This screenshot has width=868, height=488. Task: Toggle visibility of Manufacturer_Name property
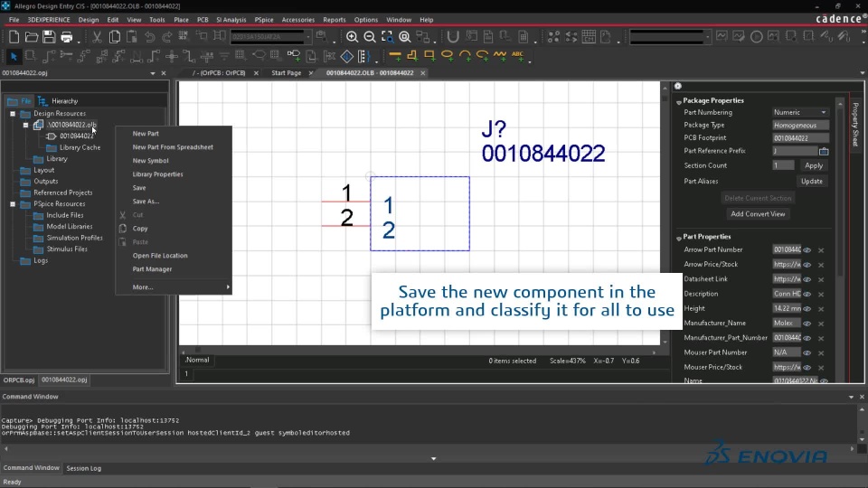[807, 324]
